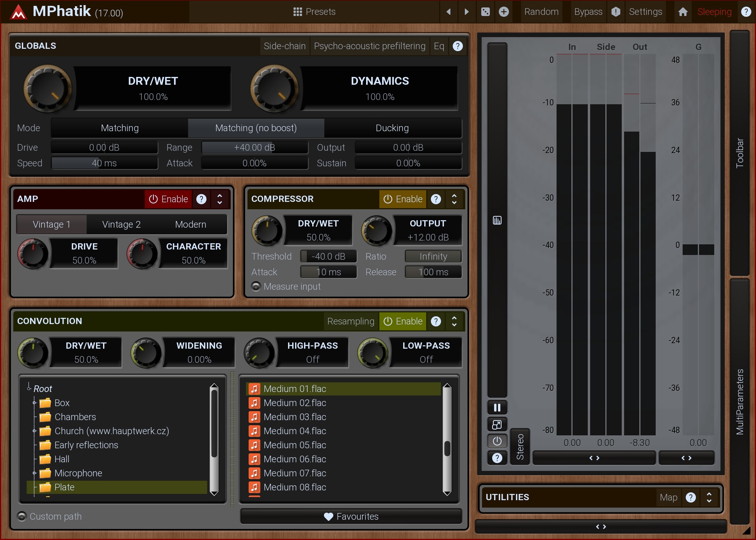Click the bypass warning shield icon
The width and height of the screenshot is (756, 540).
(615, 12)
